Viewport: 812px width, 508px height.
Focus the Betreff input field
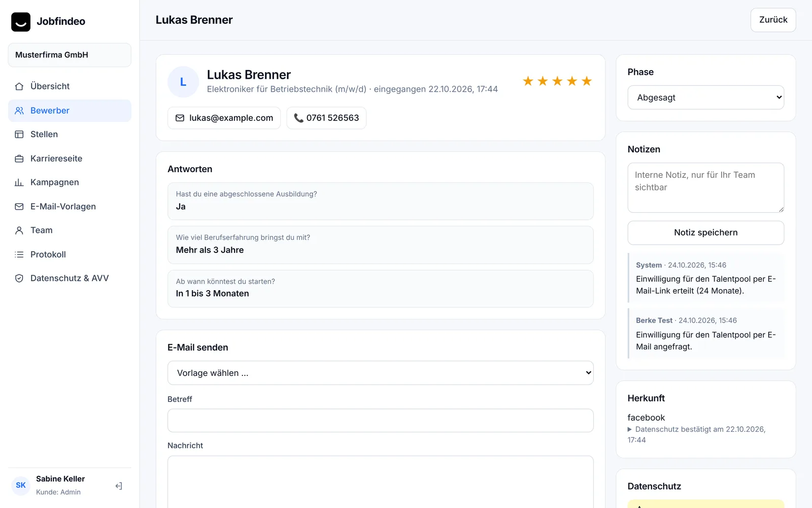(381, 421)
